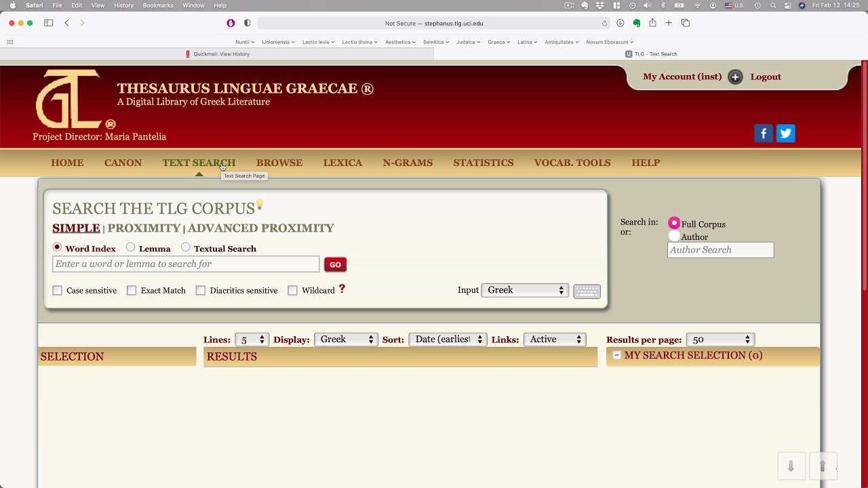
Task: Open the Sort dropdown
Action: pyautogui.click(x=448, y=340)
